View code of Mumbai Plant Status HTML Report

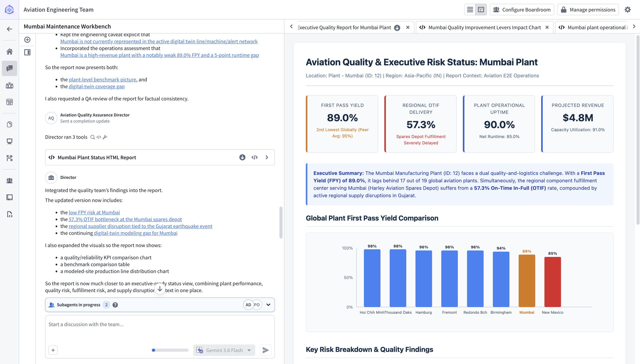[x=255, y=157]
